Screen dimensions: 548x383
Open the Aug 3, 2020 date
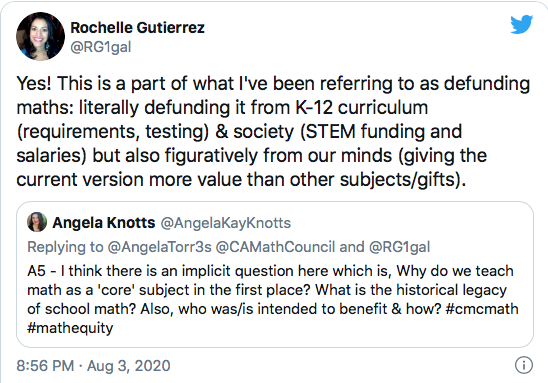(129, 366)
